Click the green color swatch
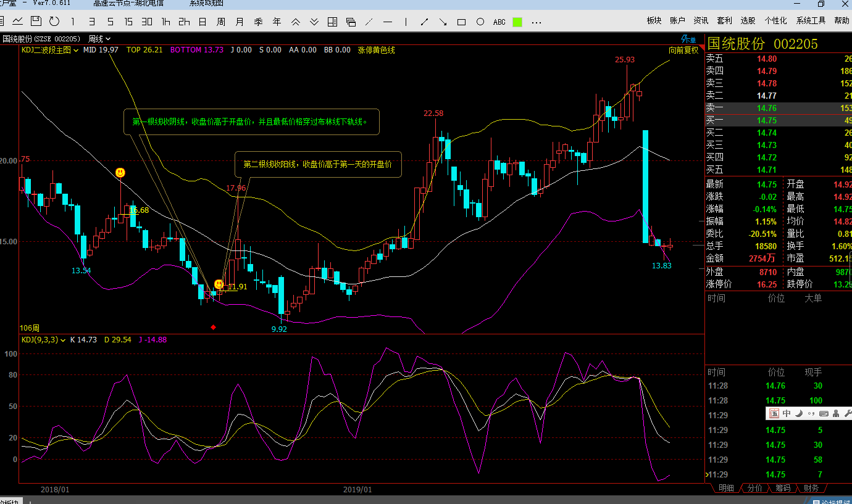This screenshot has height=504, width=852. 517,22
